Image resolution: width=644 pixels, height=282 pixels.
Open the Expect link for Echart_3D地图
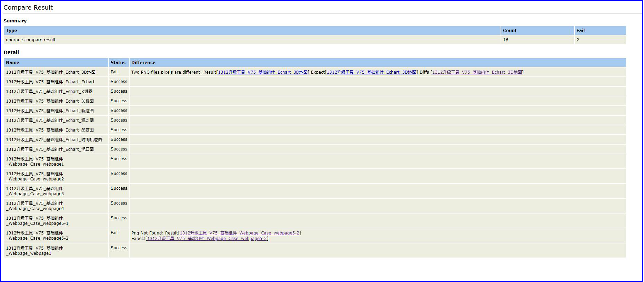click(371, 72)
